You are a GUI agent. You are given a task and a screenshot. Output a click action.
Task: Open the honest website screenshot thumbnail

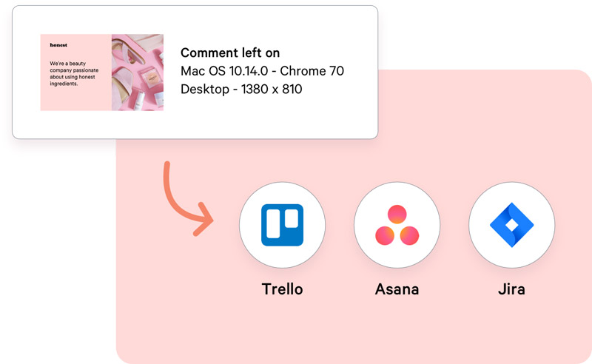[x=102, y=73]
